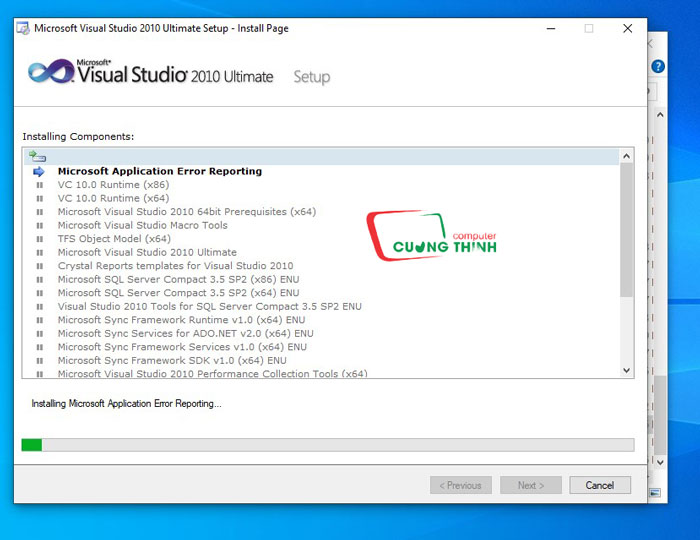The width and height of the screenshot is (700, 540).
Task: Select 'Microsoft SQL Server Compact 3.5 SP2 (x86) ENU'
Action: pos(179,279)
